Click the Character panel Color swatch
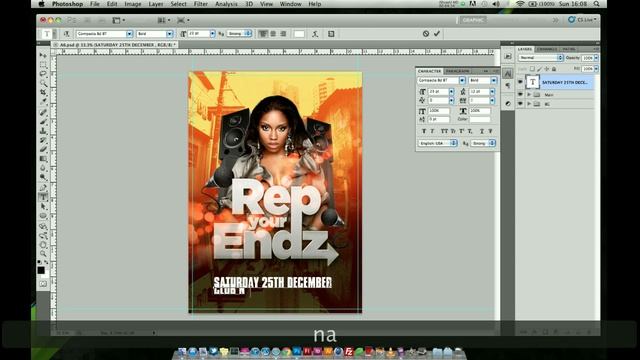Viewport: 640px width, 360px height. 480,119
